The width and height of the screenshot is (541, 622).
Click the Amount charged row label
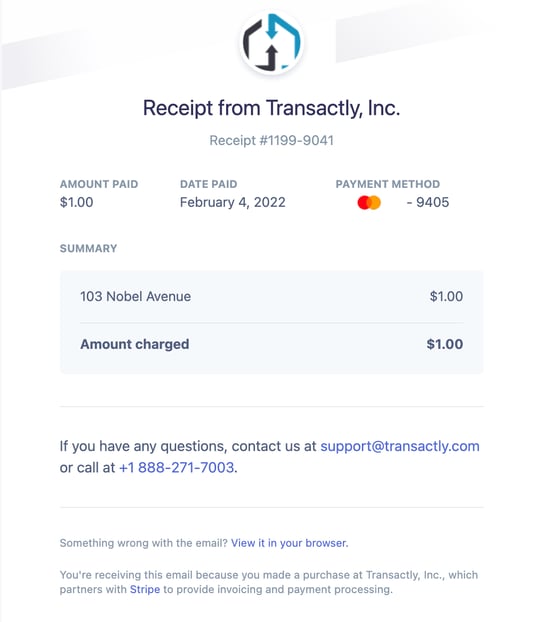(x=134, y=344)
